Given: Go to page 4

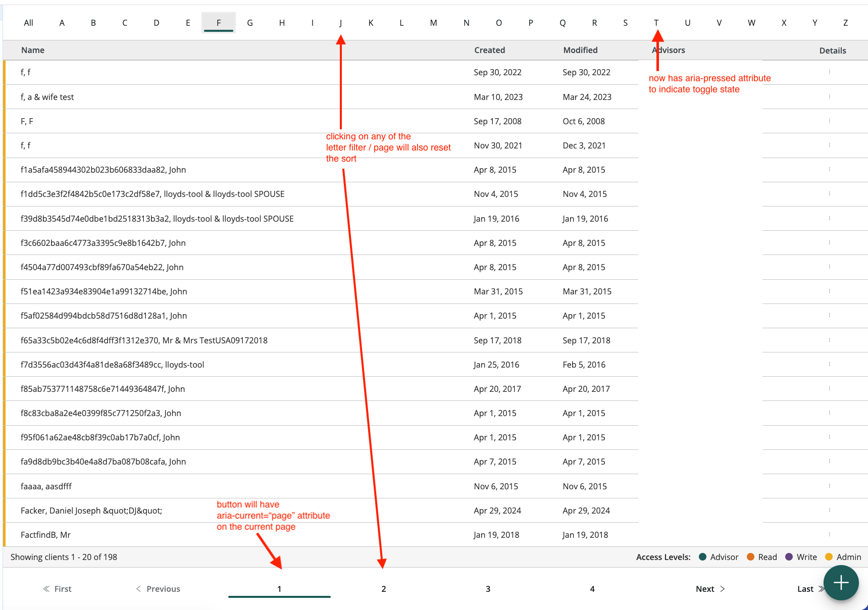Looking at the screenshot, I should 592,589.
